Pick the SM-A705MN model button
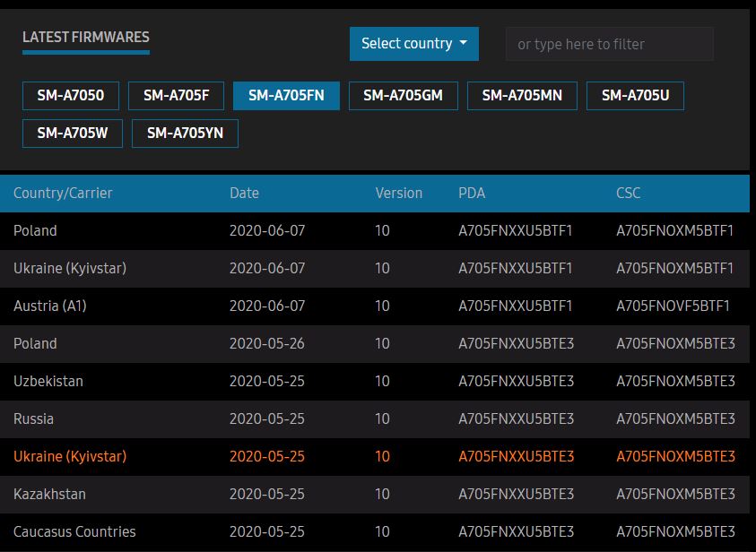The width and height of the screenshot is (756, 552). 522,95
